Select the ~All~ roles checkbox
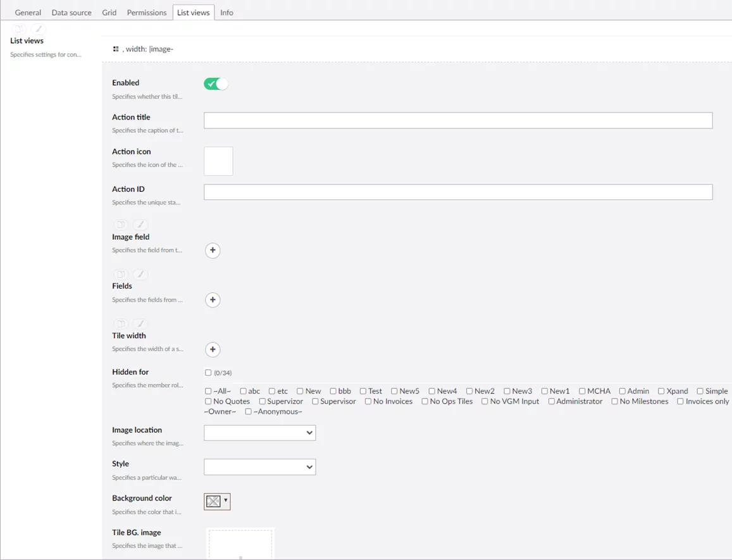732x560 pixels. 208,391
